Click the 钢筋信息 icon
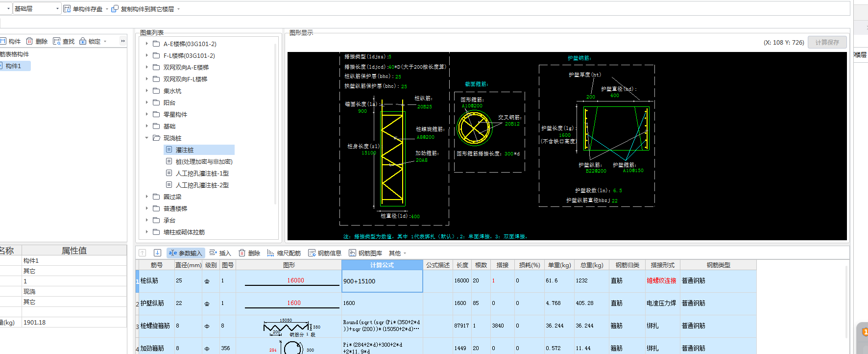 point(312,253)
